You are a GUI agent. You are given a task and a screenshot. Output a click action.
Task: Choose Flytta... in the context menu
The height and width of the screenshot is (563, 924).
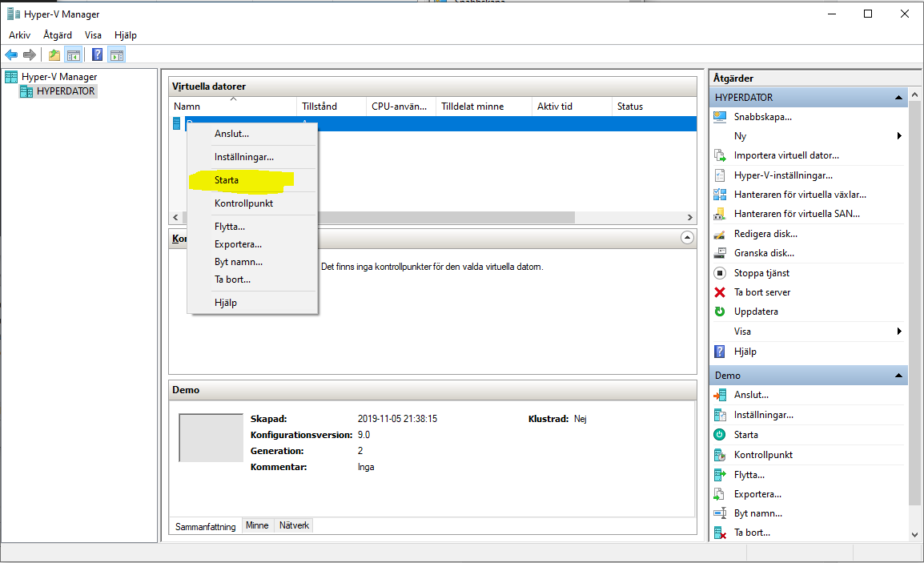click(x=252, y=227)
